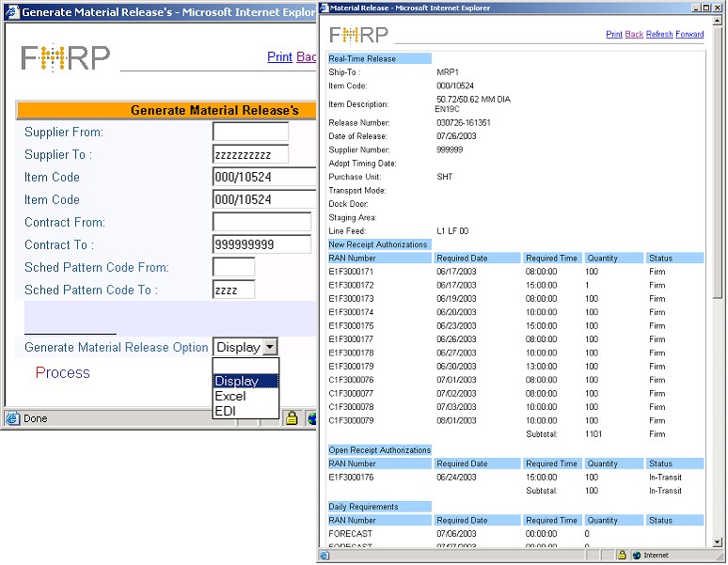
Task: Click Ship-To value MRP1
Action: coord(448,71)
